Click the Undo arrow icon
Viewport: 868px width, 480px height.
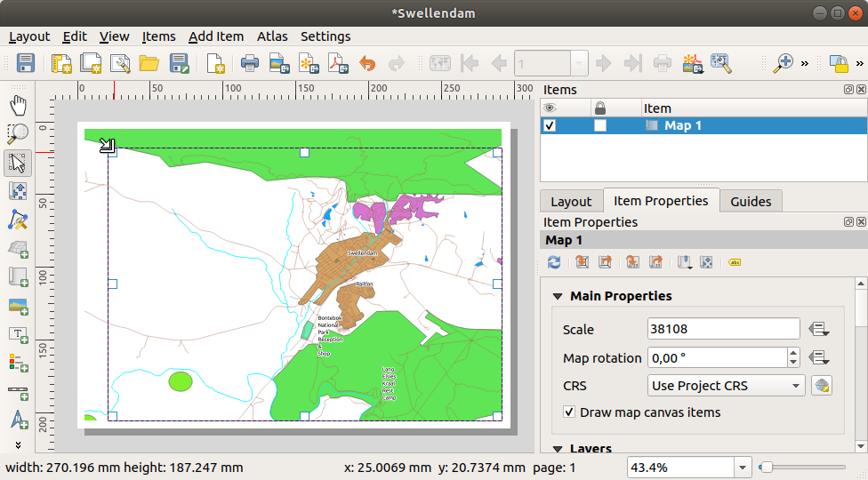click(x=366, y=63)
